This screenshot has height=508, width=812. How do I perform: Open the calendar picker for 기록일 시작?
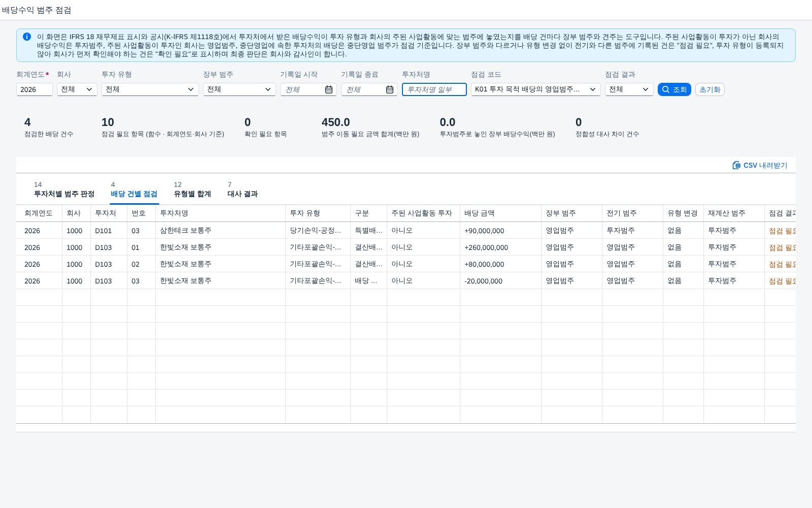click(329, 89)
